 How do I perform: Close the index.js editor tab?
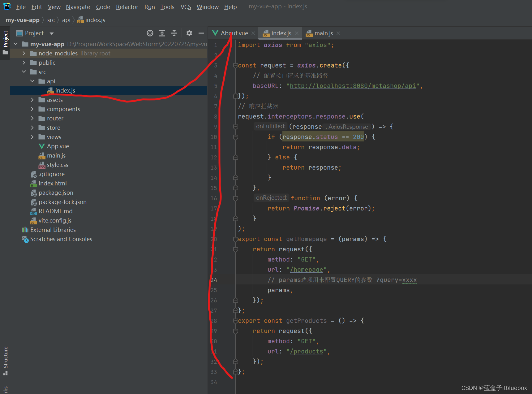click(x=297, y=33)
